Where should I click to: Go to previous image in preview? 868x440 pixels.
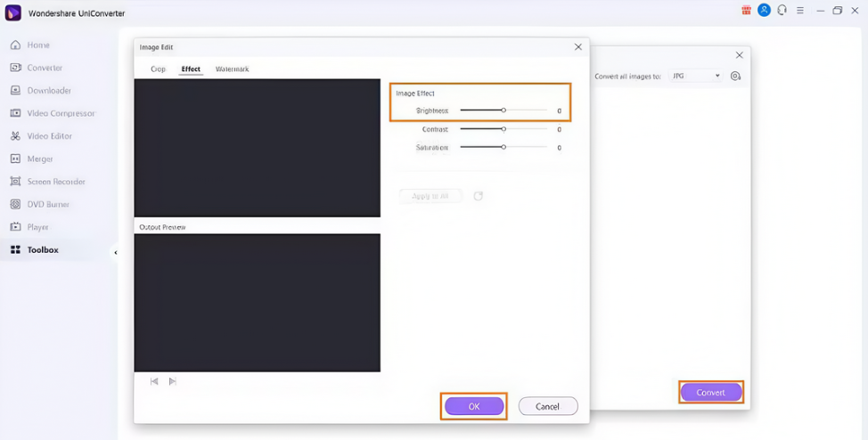154,381
